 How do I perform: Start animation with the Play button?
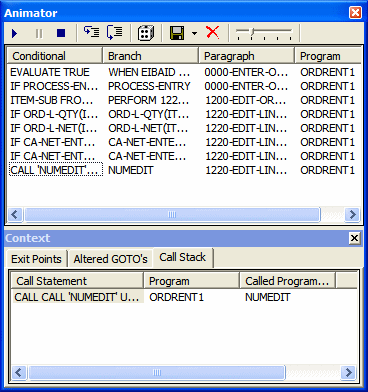coord(15,33)
